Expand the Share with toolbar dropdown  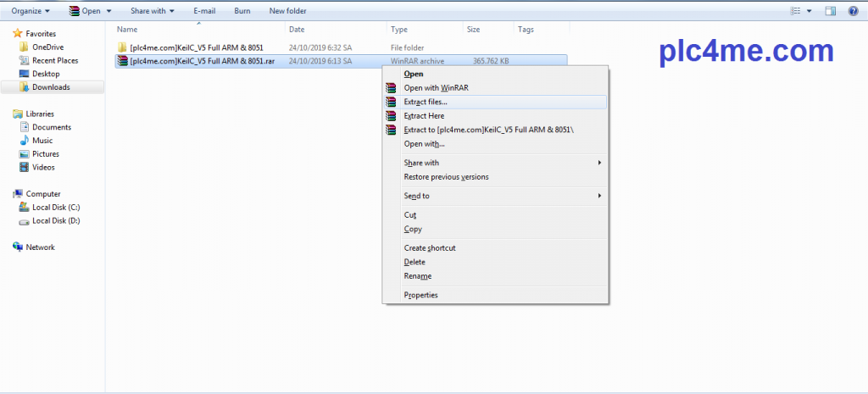153,11
